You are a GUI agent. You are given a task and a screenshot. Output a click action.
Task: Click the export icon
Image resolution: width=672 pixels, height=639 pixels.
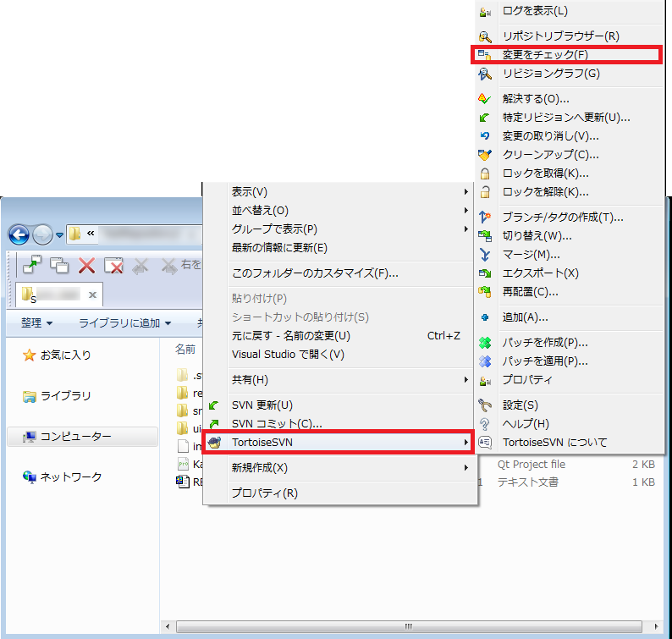485,273
